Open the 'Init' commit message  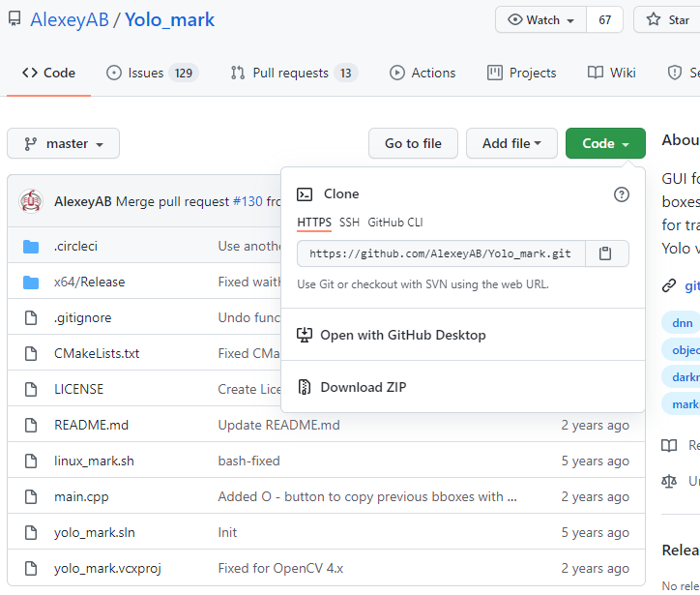227,532
